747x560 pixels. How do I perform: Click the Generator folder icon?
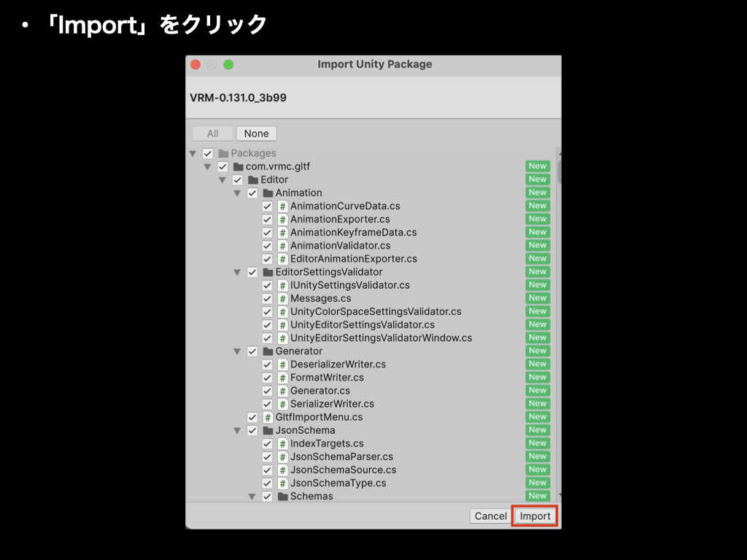coord(268,351)
